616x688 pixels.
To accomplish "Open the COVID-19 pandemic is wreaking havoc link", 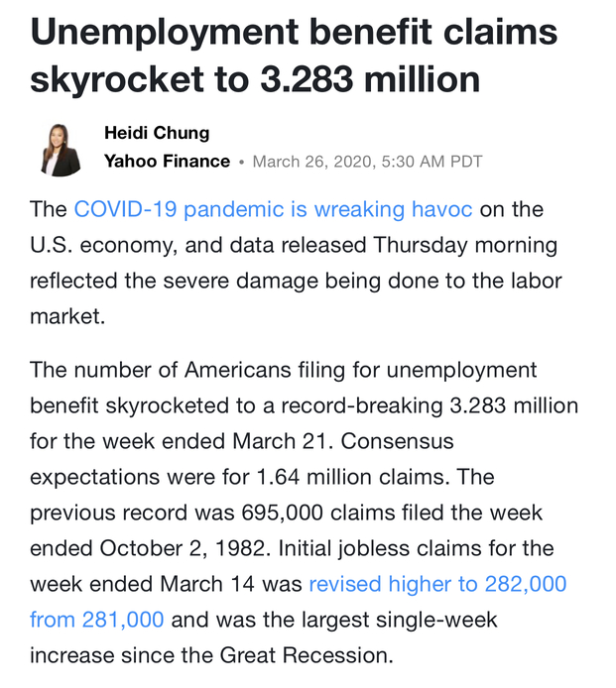I will (x=273, y=209).
